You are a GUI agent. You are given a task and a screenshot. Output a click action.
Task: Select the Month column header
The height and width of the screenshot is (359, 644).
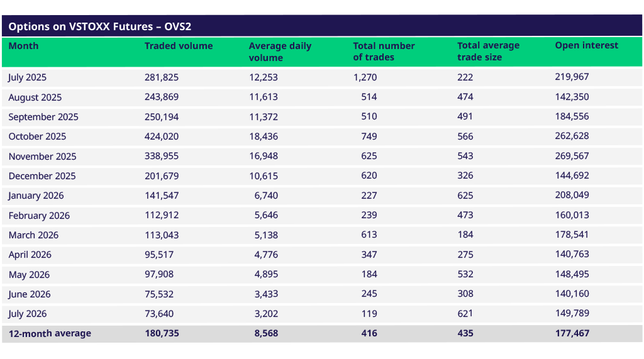coord(23,46)
